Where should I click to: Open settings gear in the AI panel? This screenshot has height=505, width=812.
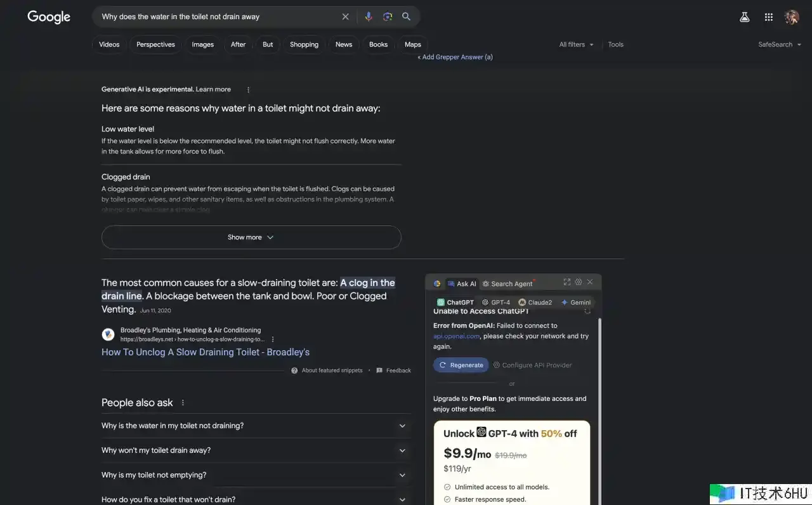point(578,282)
